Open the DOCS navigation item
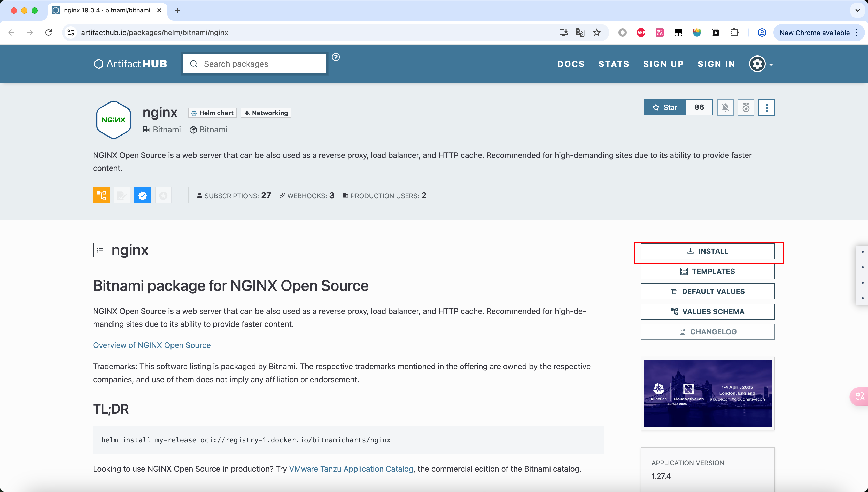This screenshot has width=868, height=492. point(571,64)
